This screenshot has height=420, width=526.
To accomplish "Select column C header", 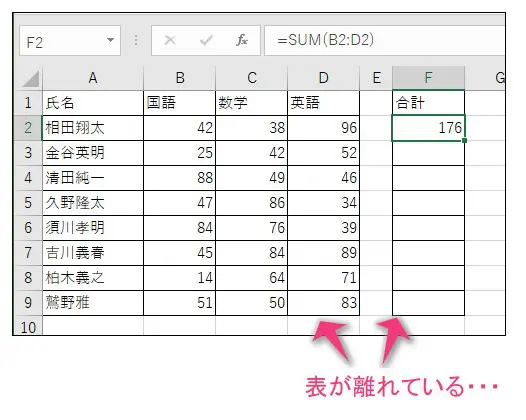I will click(252, 78).
